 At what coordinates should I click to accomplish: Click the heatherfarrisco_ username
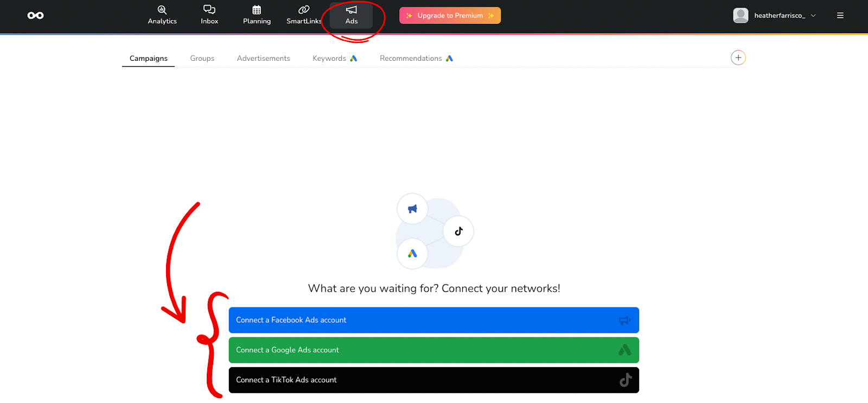pos(780,15)
